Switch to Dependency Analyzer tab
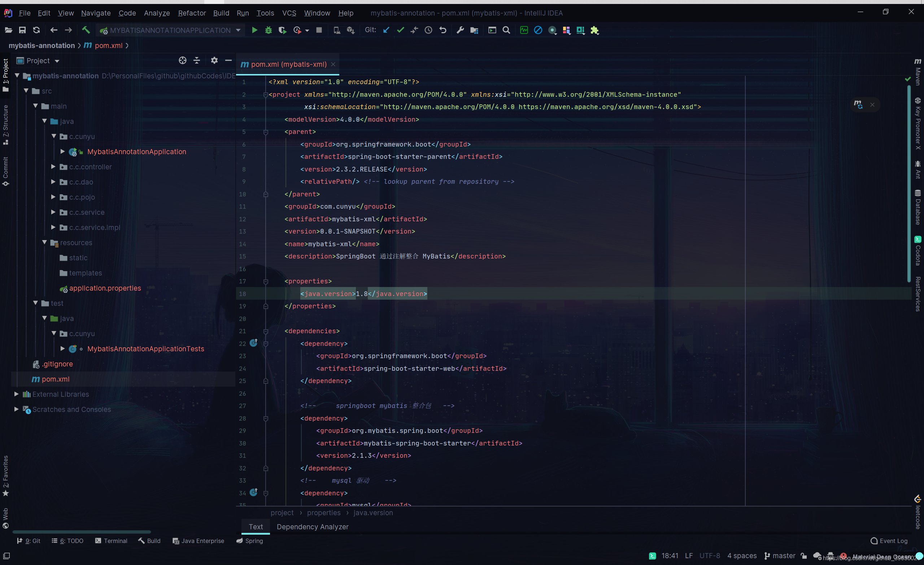The height and width of the screenshot is (565, 924). (x=312, y=527)
